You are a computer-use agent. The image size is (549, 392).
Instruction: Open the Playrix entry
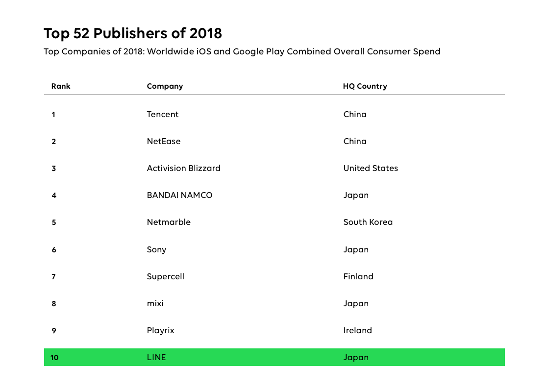click(x=160, y=330)
